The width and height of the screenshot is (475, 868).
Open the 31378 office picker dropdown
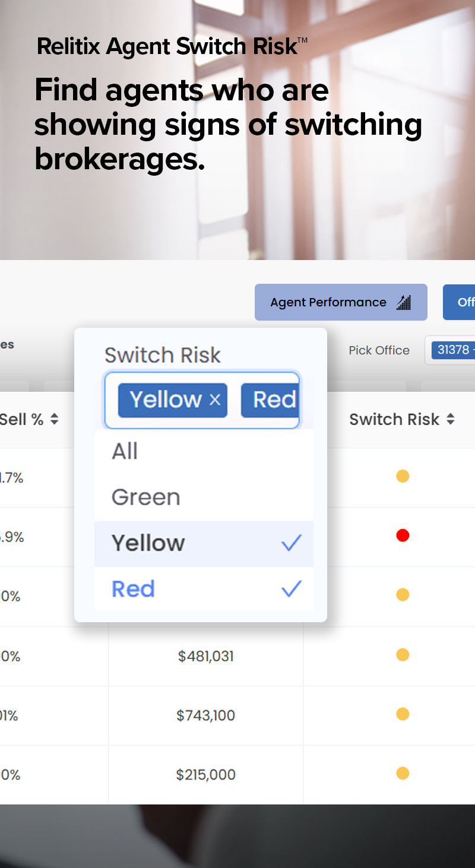tap(455, 350)
